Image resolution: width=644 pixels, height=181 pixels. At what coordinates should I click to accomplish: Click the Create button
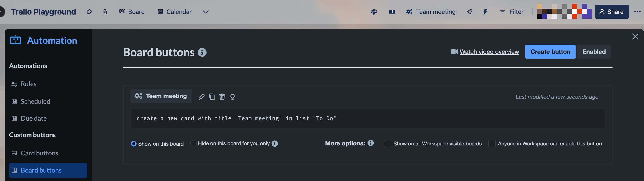(550, 52)
